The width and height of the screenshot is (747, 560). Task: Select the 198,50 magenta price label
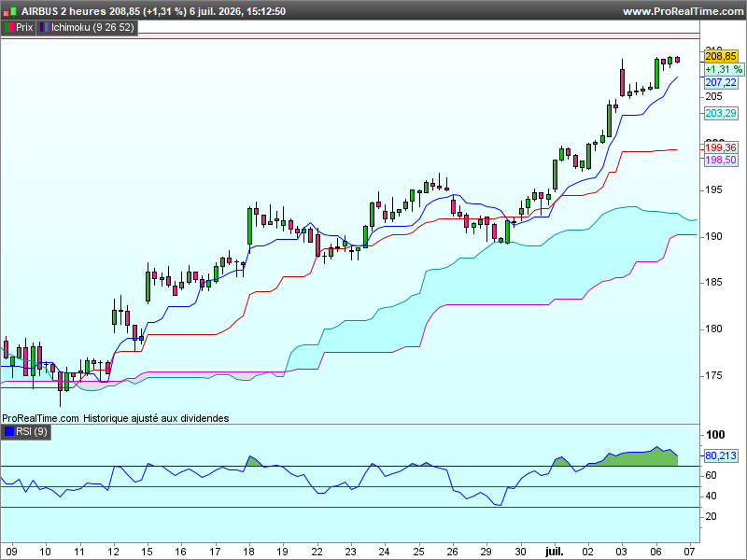pyautogui.click(x=721, y=160)
